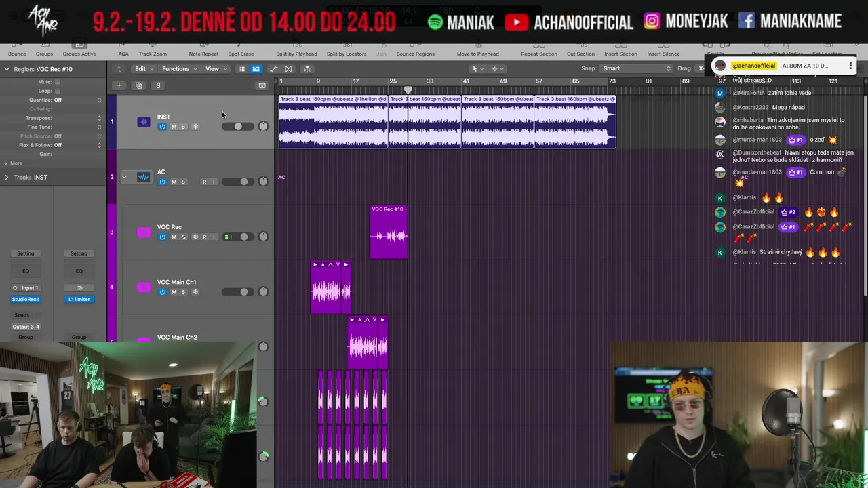This screenshot has height=488, width=868.
Task: Click the INST track waveform icon
Action: tap(143, 122)
